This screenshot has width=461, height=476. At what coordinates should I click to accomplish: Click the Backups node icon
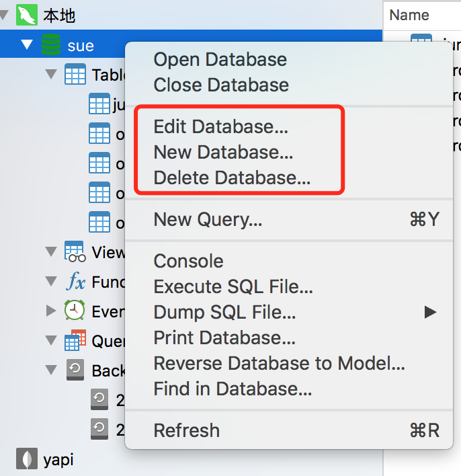coord(75,370)
